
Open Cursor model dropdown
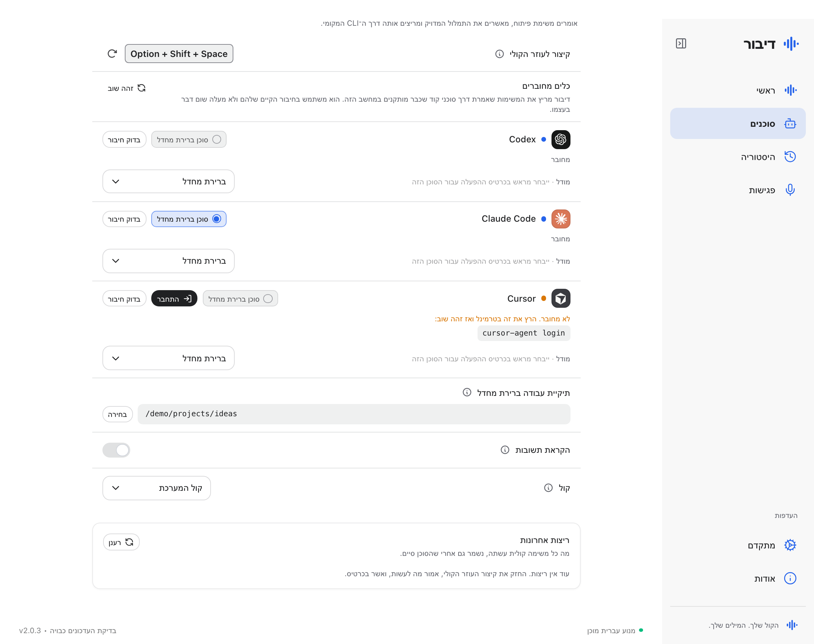coord(168,358)
